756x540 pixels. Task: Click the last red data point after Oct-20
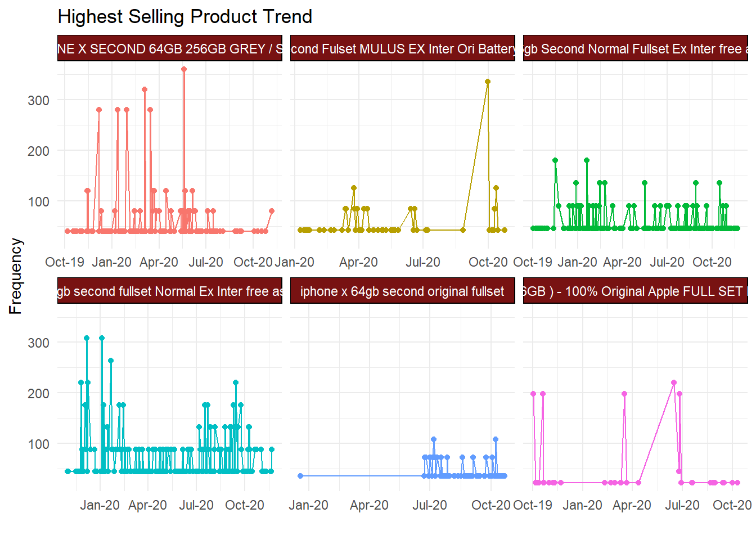point(272,211)
